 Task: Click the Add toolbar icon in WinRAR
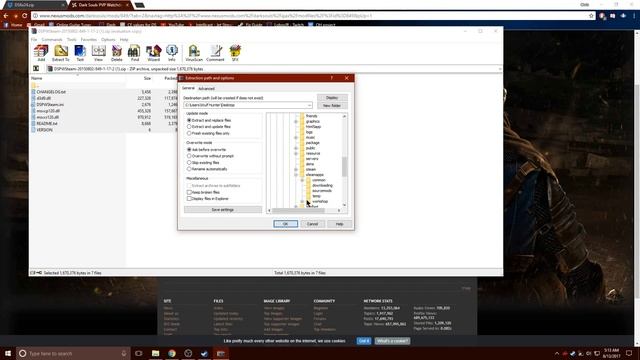click(x=41, y=53)
